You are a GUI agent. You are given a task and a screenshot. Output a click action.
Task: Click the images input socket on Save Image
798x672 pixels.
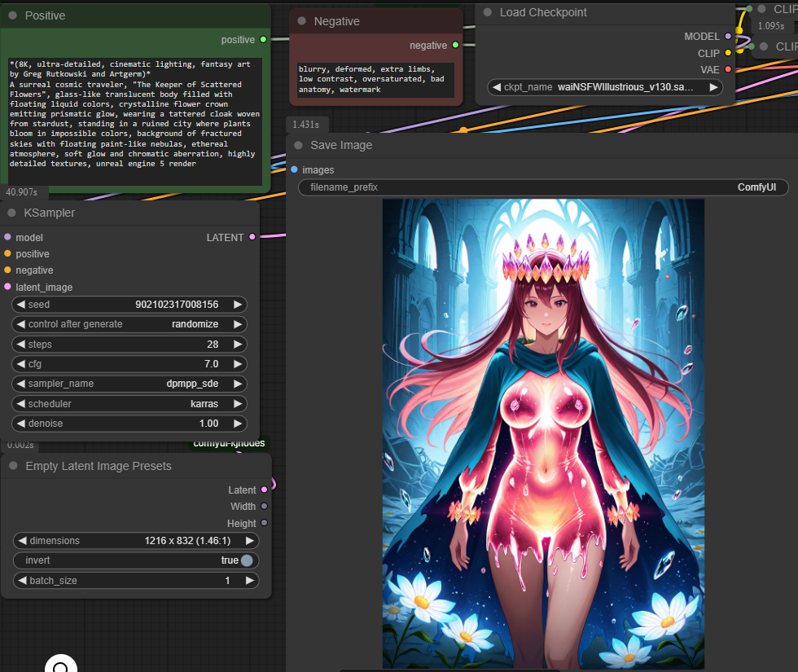tap(294, 169)
